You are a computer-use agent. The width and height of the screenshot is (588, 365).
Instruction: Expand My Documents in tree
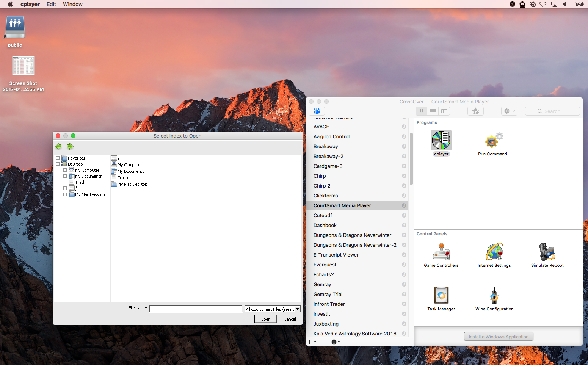65,176
